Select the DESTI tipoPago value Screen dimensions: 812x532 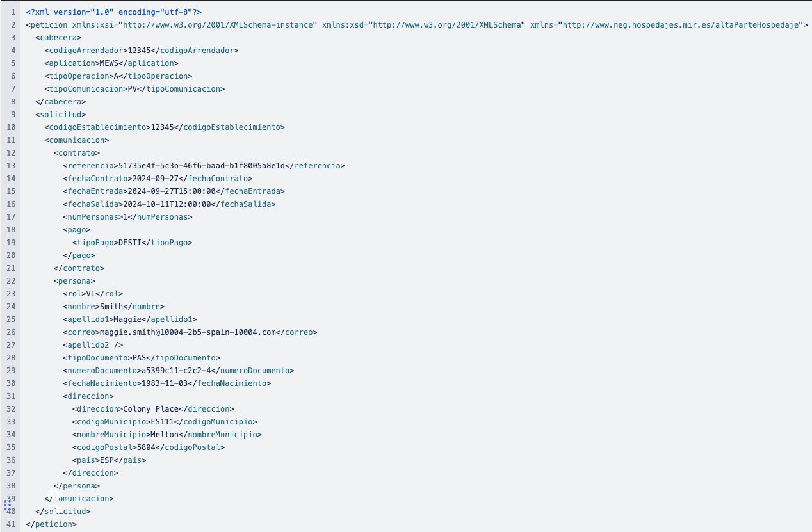(x=130, y=243)
